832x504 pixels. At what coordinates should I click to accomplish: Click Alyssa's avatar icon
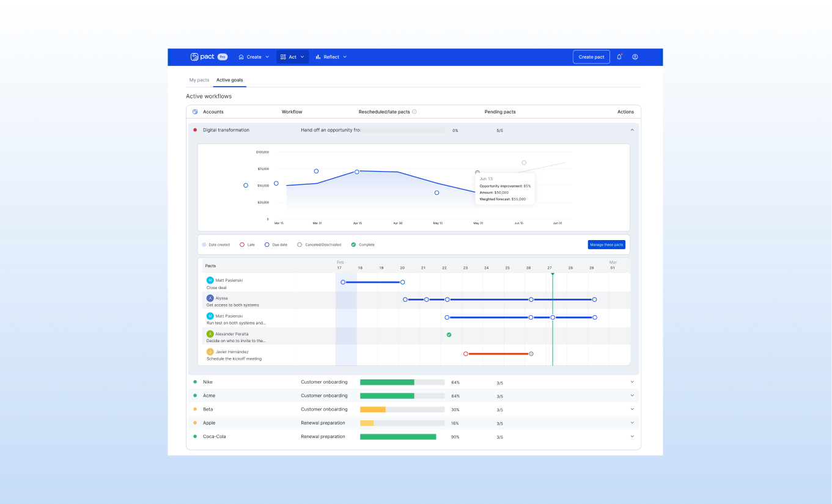210,298
